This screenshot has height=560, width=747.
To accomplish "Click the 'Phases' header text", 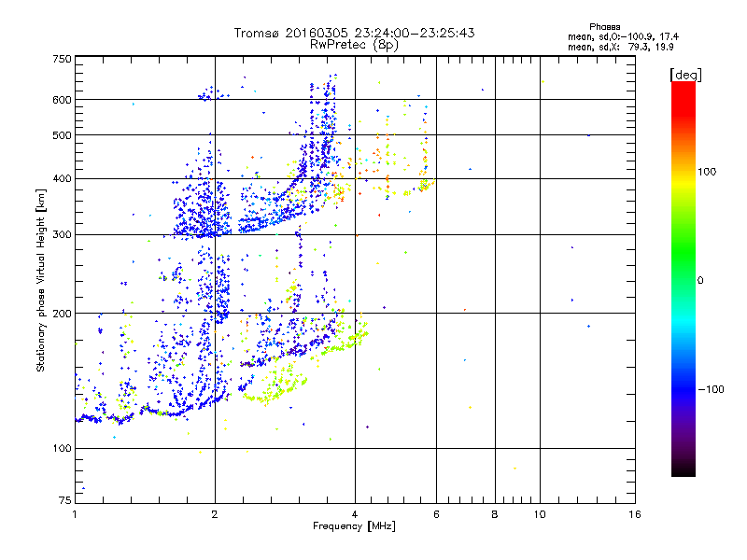I will click(x=604, y=27).
